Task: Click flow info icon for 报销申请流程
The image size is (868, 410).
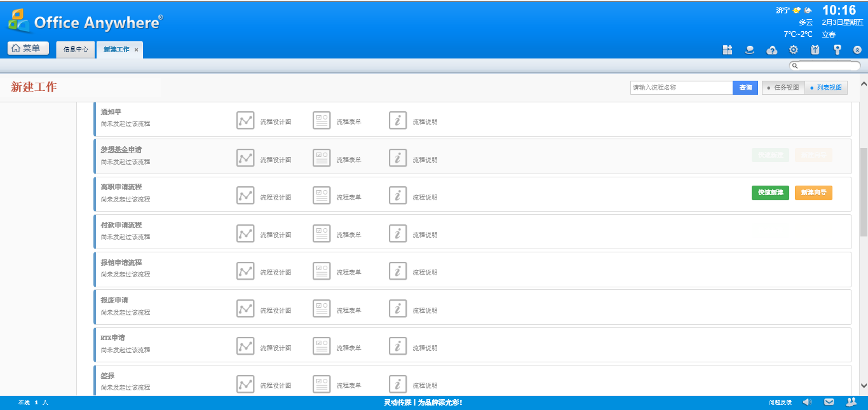Action: (398, 271)
